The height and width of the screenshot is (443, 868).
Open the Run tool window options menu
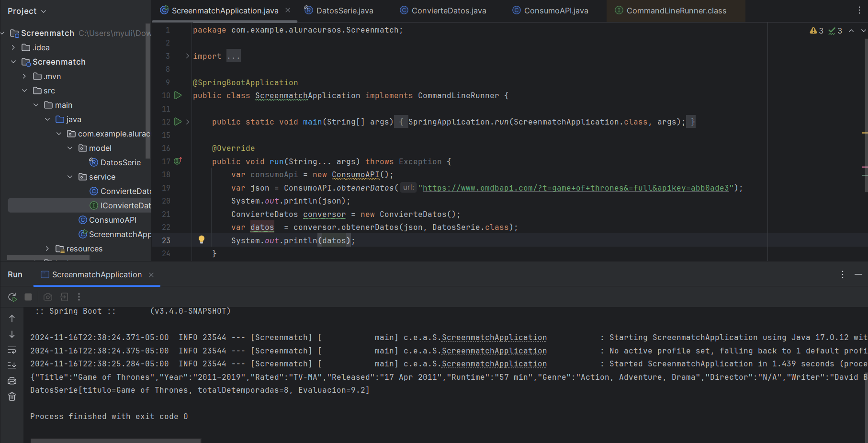843,274
